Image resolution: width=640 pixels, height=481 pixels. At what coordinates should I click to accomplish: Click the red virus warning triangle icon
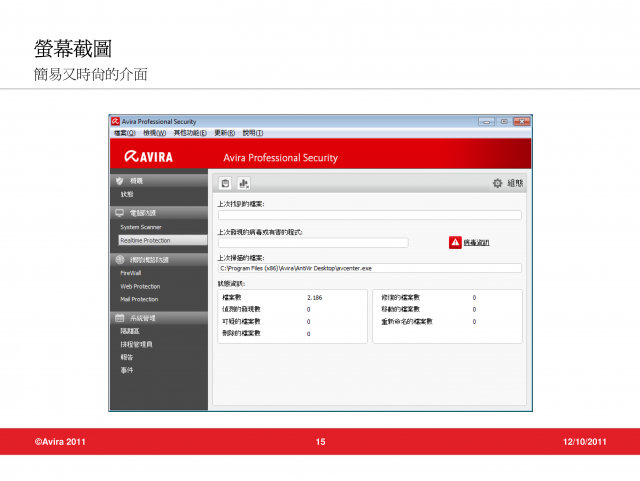(x=455, y=242)
